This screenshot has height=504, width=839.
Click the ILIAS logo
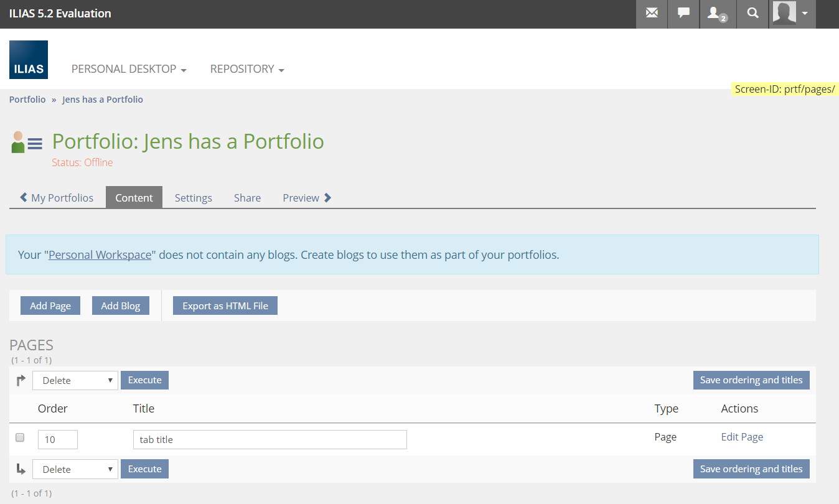coord(29,60)
